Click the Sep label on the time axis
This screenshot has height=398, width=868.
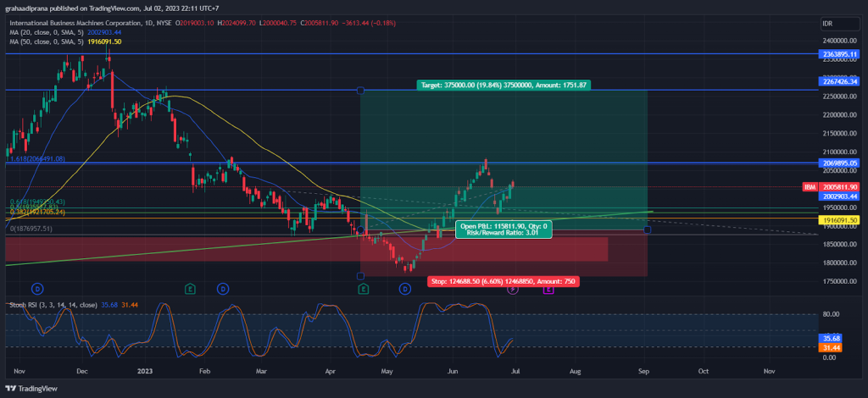tap(643, 371)
